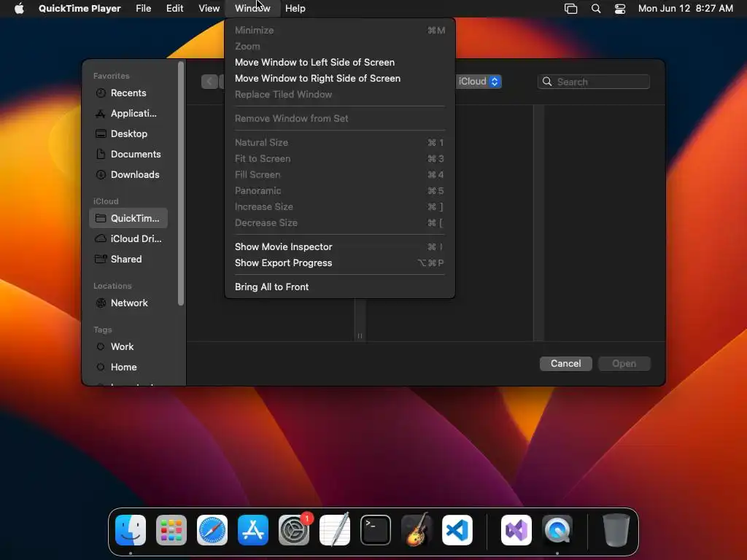747x560 pixels.
Task: Choose Move Window to Right Side of Screen
Action: 340,79
